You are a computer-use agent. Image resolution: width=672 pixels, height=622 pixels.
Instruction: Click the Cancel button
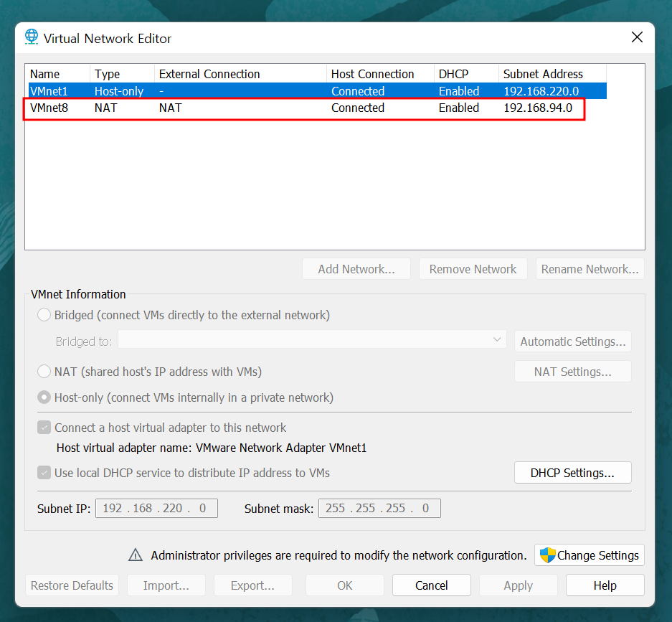(432, 585)
